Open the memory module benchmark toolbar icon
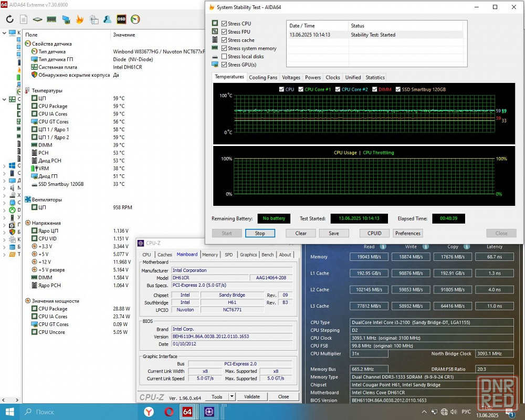 point(51,19)
